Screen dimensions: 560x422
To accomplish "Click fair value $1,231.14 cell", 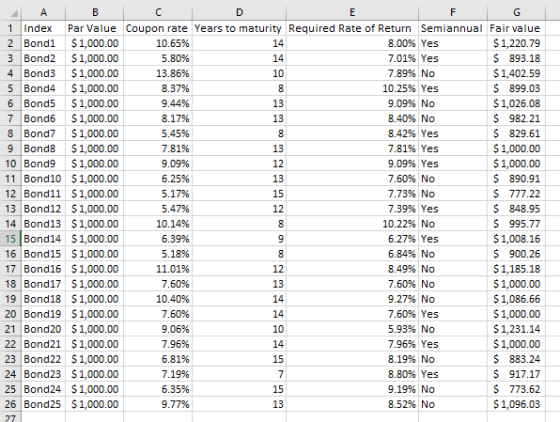I will (516, 329).
